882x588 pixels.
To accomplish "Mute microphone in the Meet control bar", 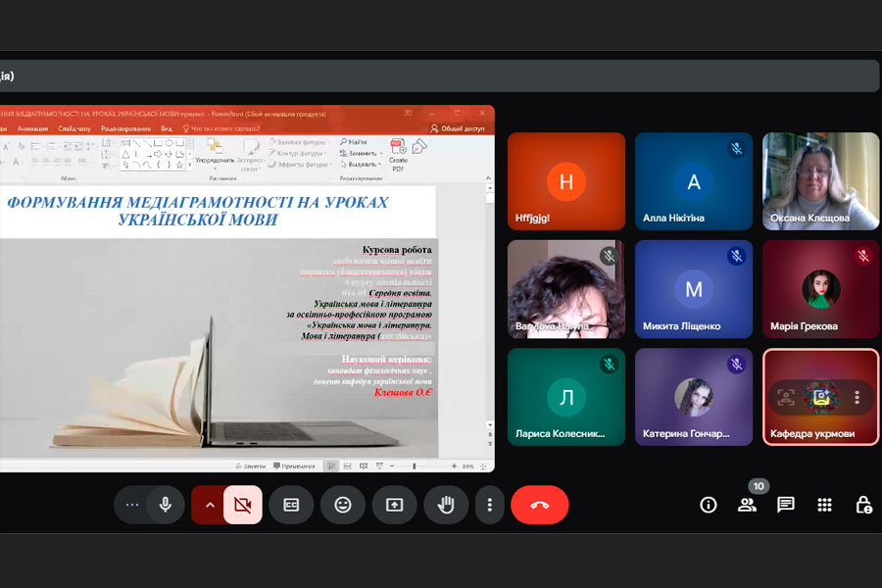I will tap(165, 505).
